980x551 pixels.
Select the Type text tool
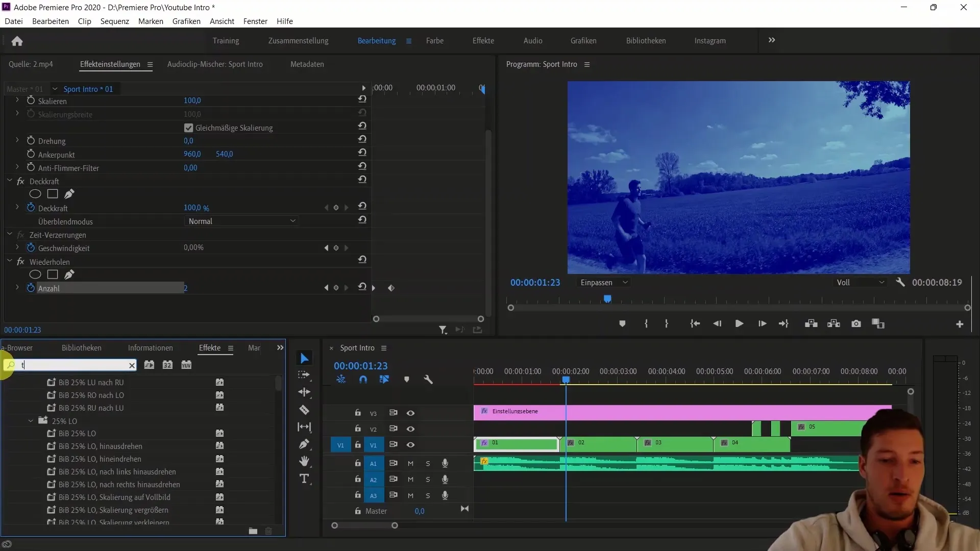tap(304, 479)
